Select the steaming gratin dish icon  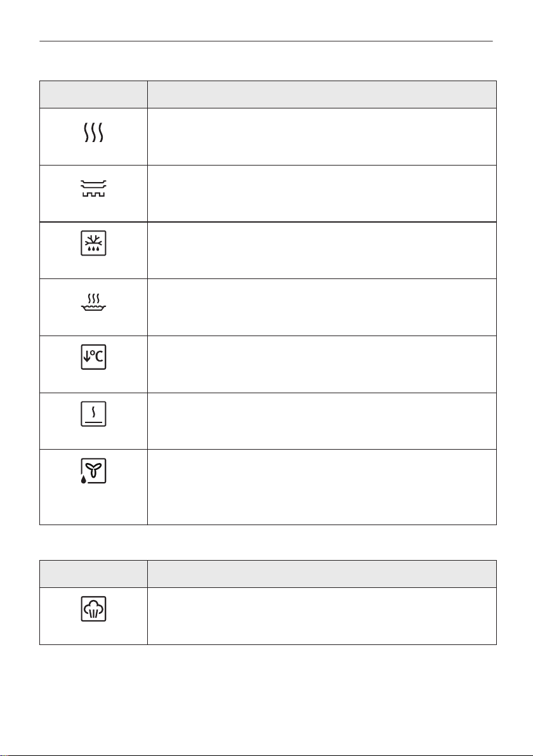tap(93, 302)
